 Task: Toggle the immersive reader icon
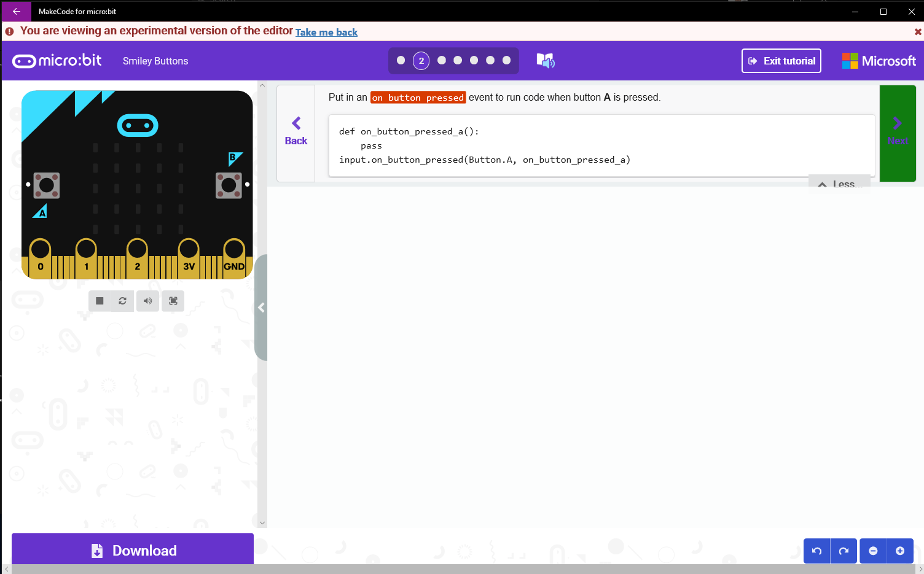click(546, 60)
